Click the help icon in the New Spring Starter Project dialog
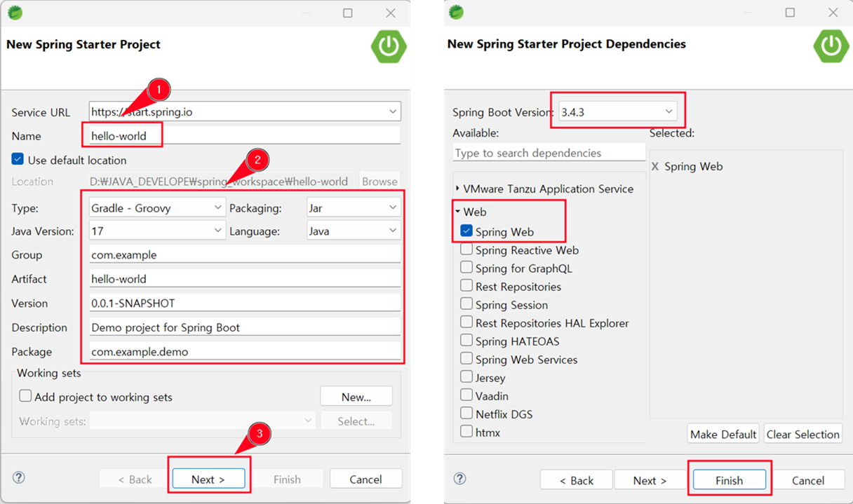The image size is (853, 504). (19, 477)
